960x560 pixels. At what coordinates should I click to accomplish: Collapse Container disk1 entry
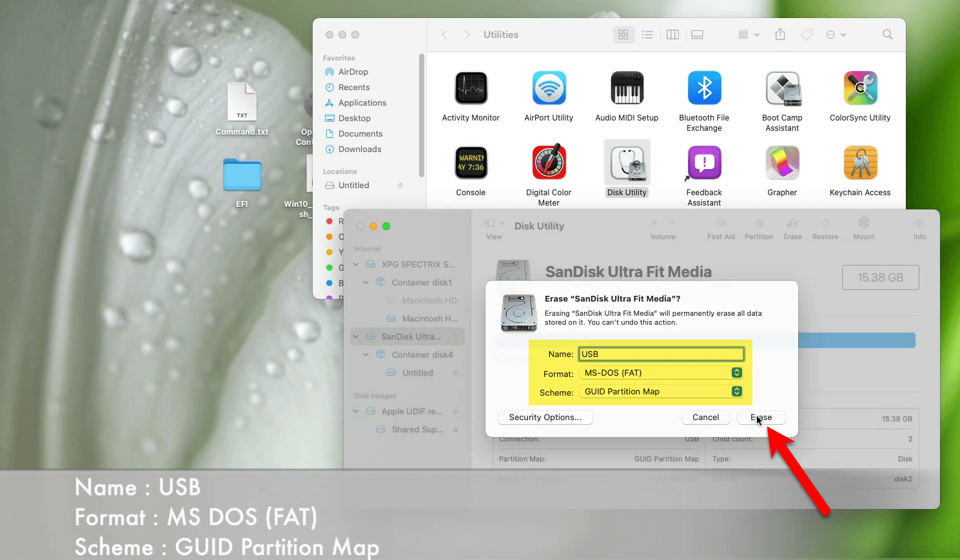coord(366,282)
